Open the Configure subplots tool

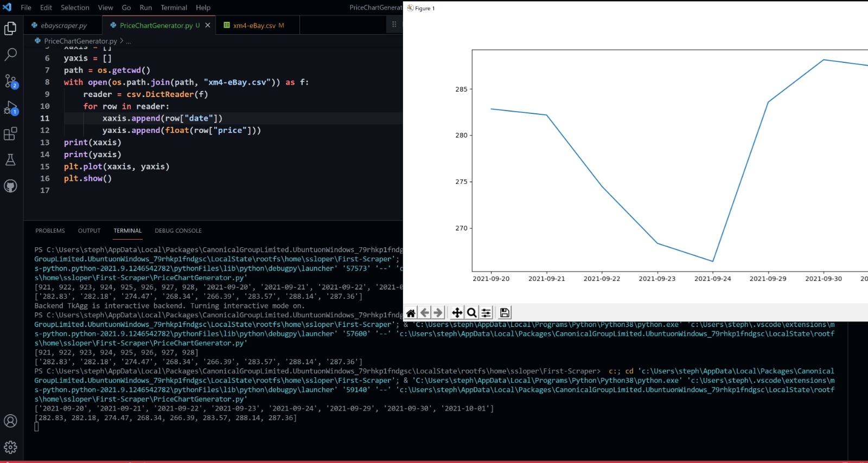(486, 313)
